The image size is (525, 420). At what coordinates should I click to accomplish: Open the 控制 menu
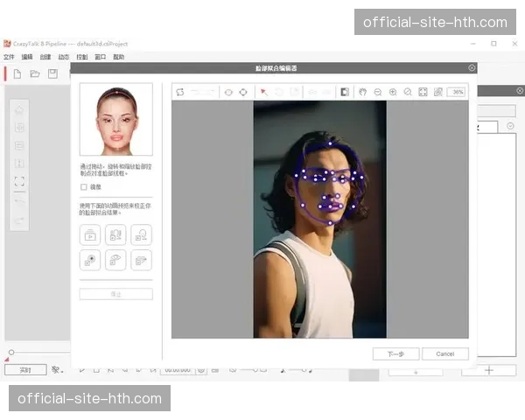[x=82, y=57]
